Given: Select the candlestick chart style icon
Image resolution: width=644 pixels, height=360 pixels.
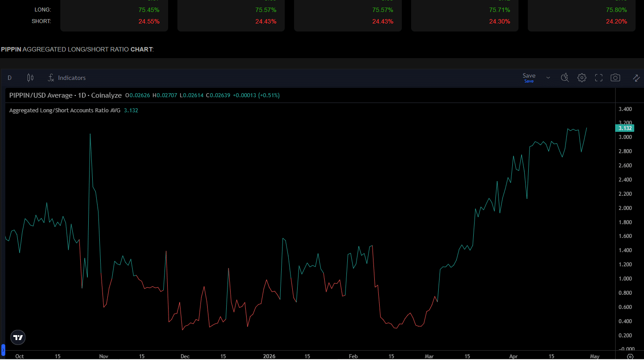Looking at the screenshot, I should point(30,78).
